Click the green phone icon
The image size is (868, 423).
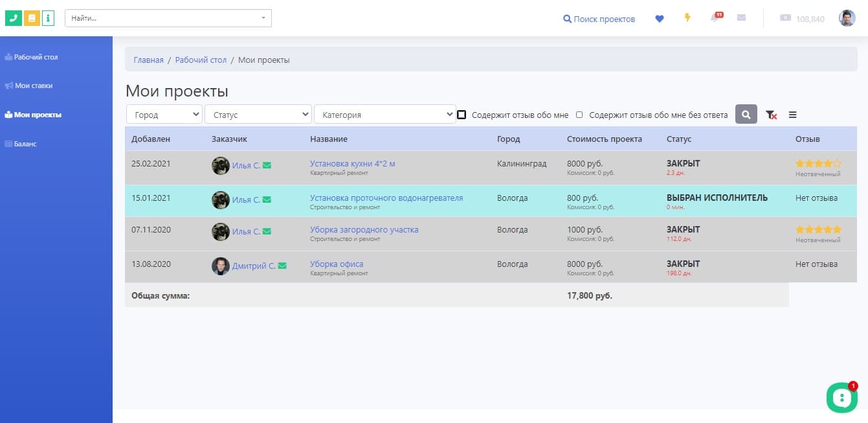pyautogui.click(x=13, y=18)
